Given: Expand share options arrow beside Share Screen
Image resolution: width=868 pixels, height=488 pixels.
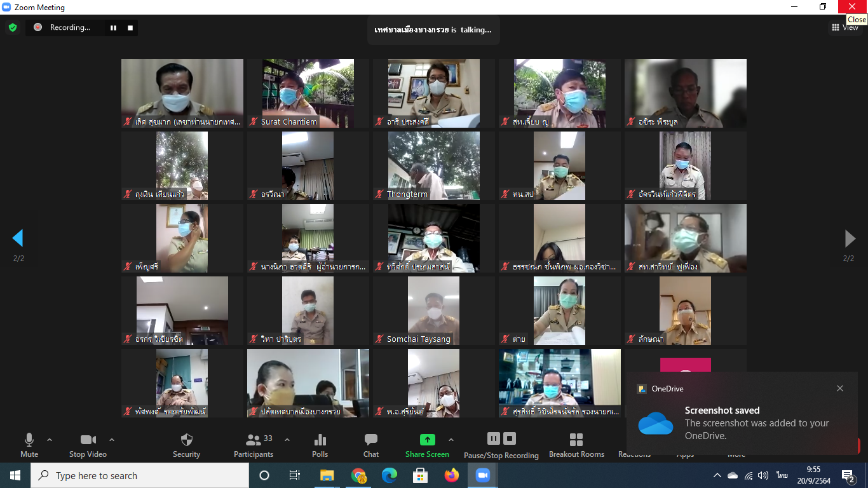Looking at the screenshot, I should click(451, 440).
